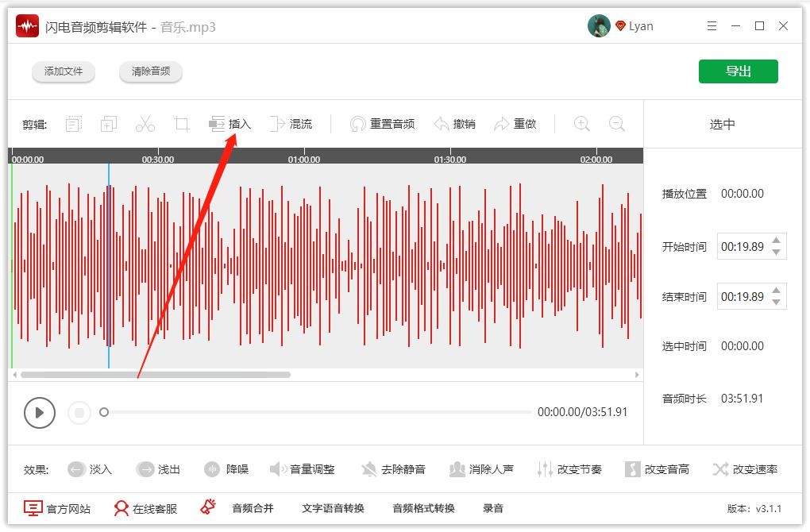Viewport: 810px width, 532px height.
Task: Open the 文字语音转换 text-to-speech feature
Action: click(333, 508)
